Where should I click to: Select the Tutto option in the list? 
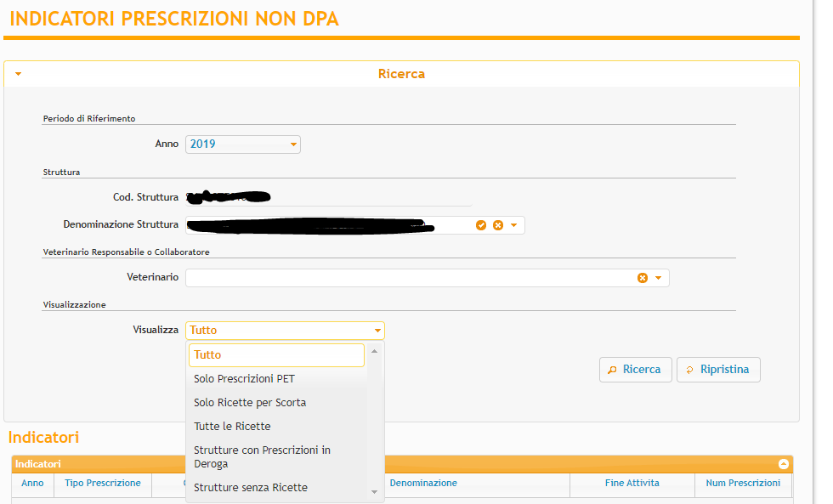pyautogui.click(x=276, y=354)
